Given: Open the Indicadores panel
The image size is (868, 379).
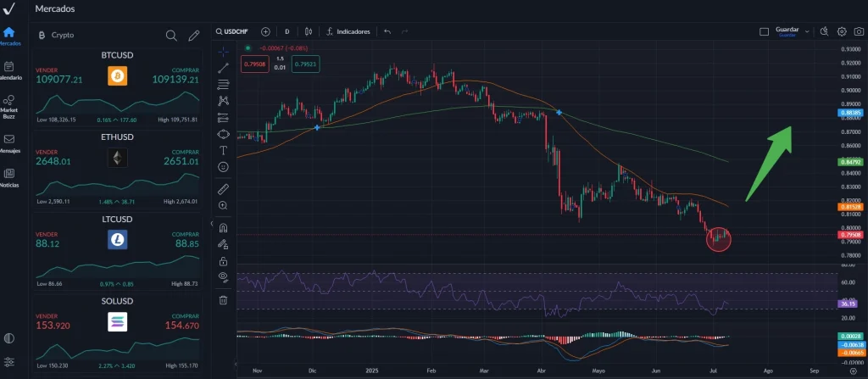Looking at the screenshot, I should click(348, 31).
